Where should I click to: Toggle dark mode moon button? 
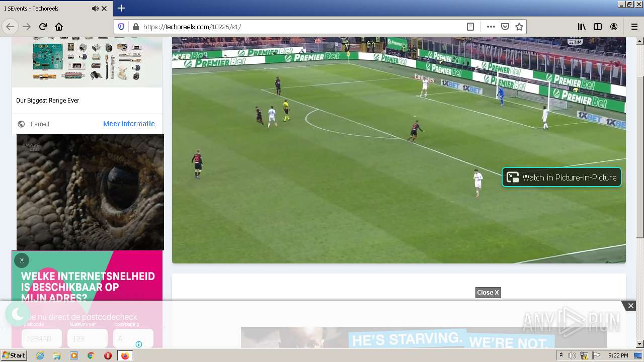click(x=18, y=314)
